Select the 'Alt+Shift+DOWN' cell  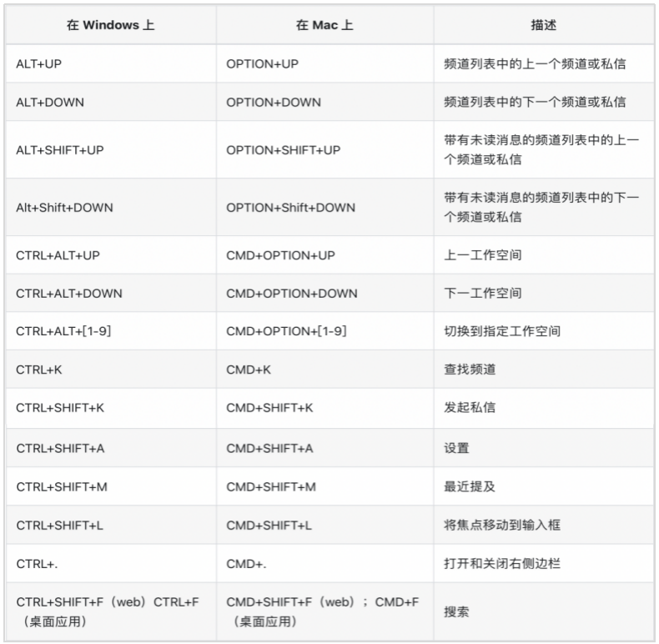coord(111,207)
